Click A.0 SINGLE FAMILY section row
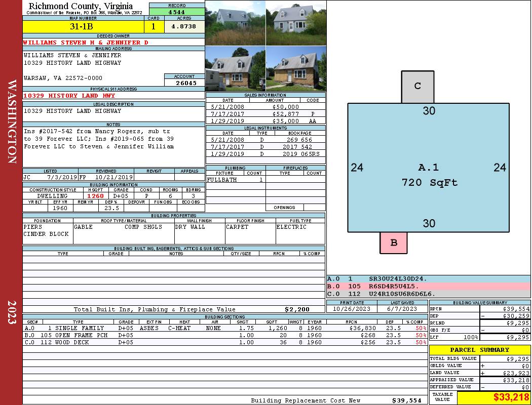 (x=225, y=328)
